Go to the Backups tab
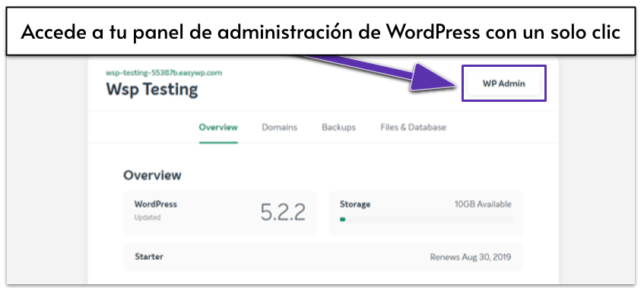Image resolution: width=644 pixels, height=288 pixels. click(338, 127)
